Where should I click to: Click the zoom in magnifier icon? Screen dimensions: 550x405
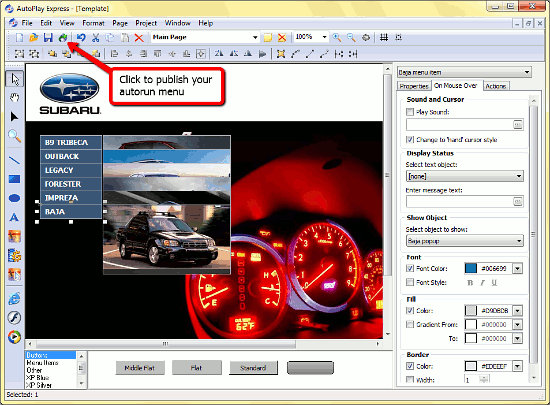[x=337, y=38]
